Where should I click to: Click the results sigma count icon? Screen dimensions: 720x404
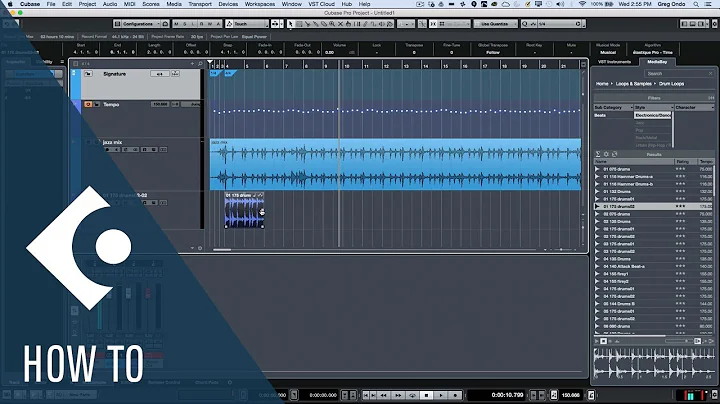598,154
